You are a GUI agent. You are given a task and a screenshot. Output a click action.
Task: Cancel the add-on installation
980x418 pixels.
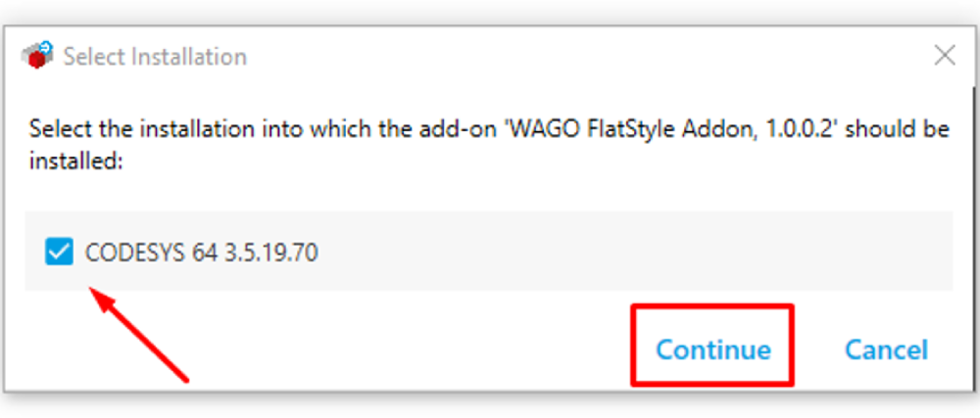886,349
